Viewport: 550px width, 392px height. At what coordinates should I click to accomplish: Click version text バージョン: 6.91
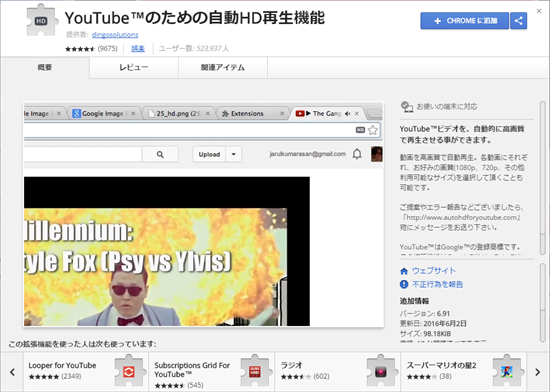point(425,313)
